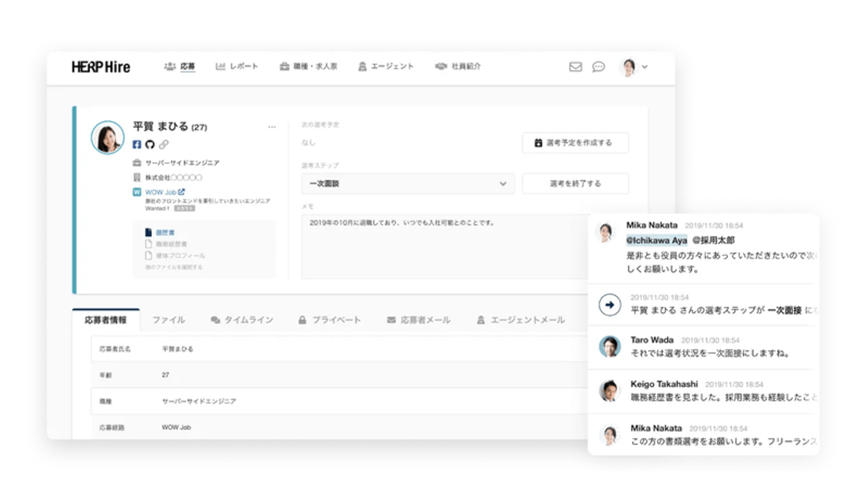Click the Taro Wada name in the timeline
This screenshot has width=868, height=497.
point(652,340)
